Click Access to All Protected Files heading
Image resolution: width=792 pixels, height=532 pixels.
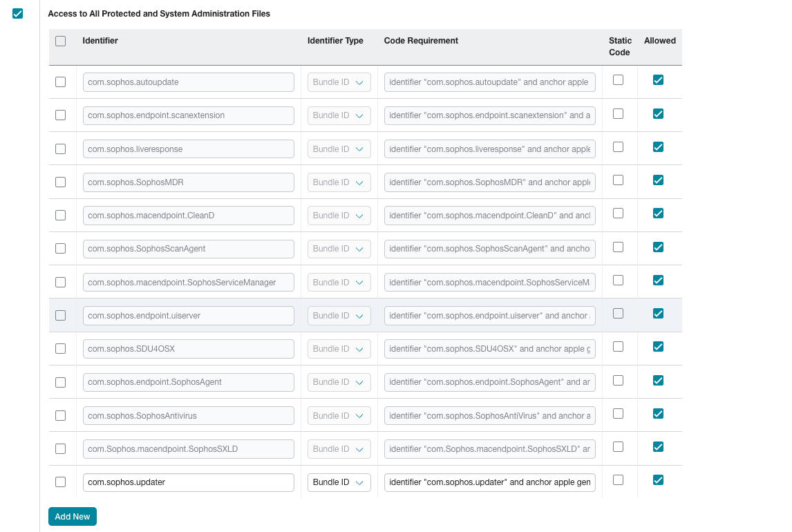[x=159, y=14]
